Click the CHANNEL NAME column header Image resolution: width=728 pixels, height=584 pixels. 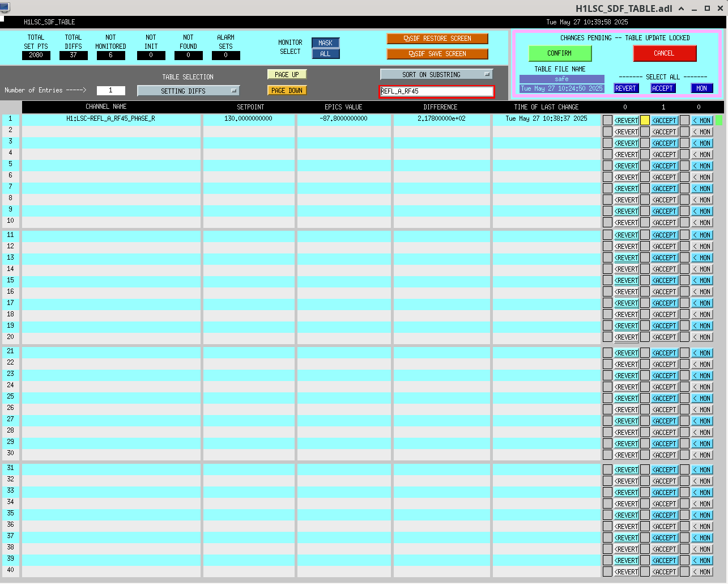point(106,107)
